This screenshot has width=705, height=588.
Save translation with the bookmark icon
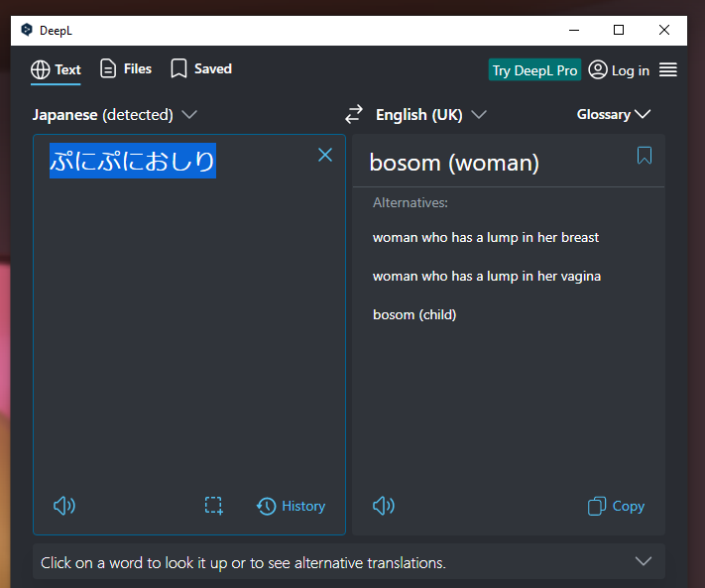pos(645,156)
